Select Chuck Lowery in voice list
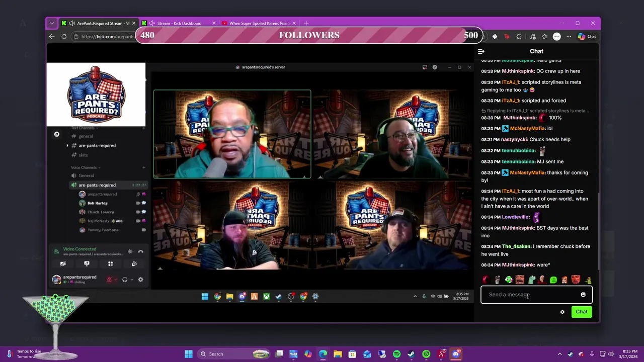Screen dimensions: 644x362 click(x=101, y=212)
